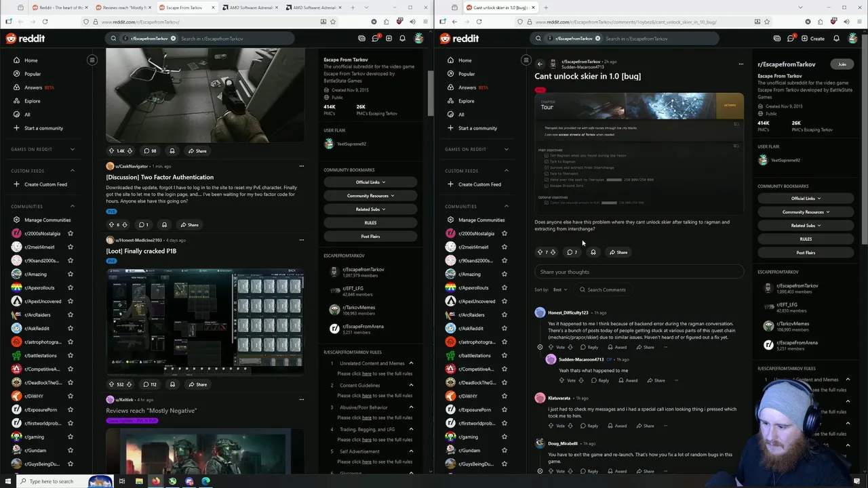Viewport: 868px width, 488px height.
Task: Collapse Custom Feeds section in right window
Action: tap(507, 171)
